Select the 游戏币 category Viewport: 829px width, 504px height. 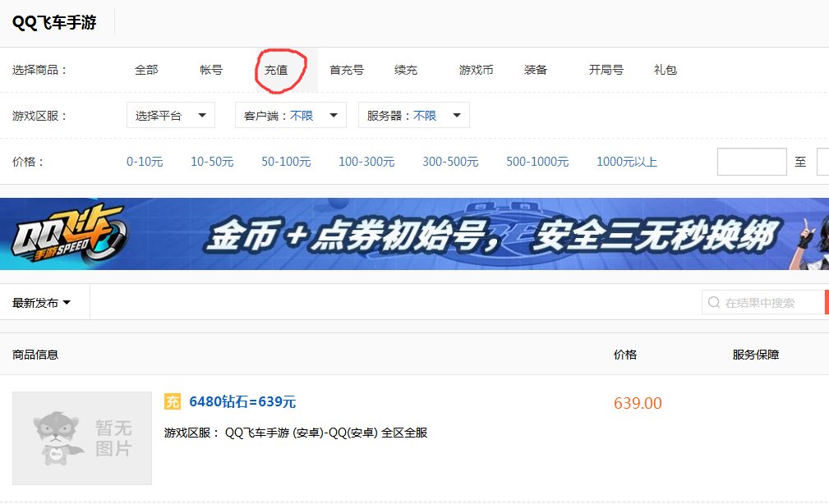(x=477, y=70)
